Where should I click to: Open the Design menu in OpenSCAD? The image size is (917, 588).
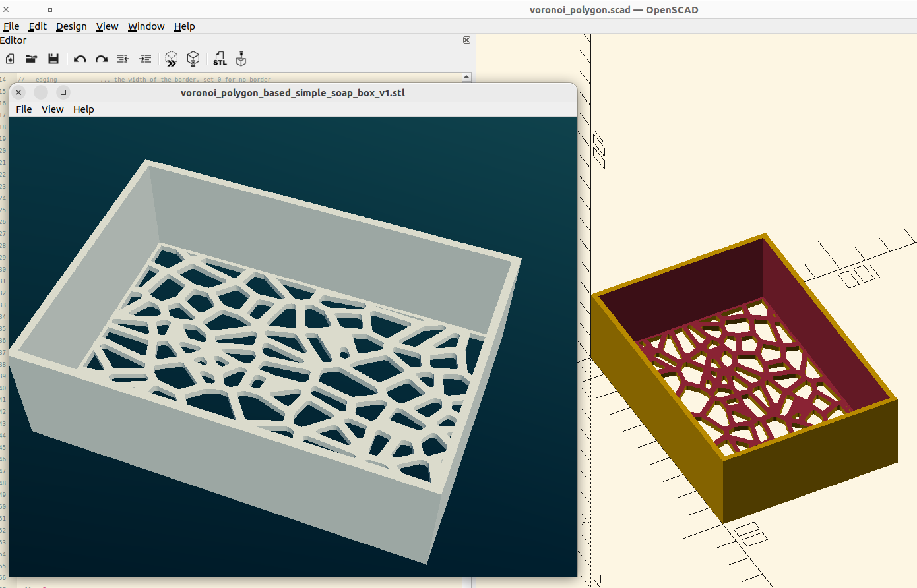[x=71, y=26]
